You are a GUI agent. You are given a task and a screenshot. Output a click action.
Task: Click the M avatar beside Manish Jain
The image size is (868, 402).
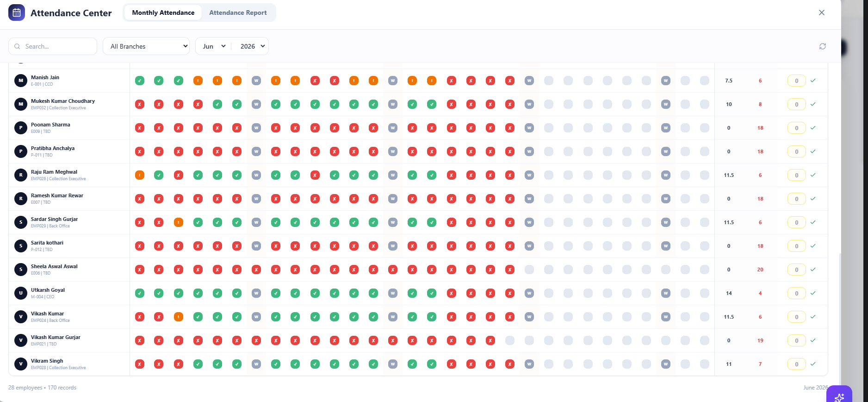click(x=21, y=81)
